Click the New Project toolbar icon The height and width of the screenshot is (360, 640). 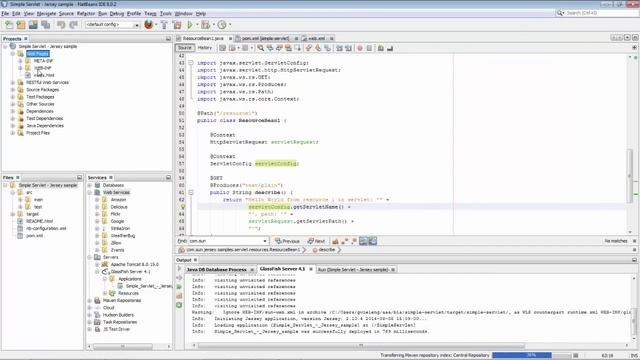coord(21,25)
